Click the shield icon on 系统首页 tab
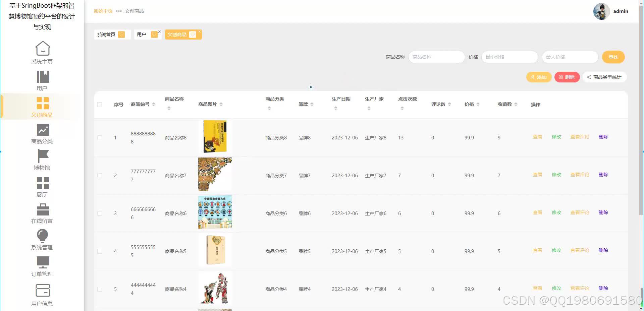Viewport: 644px width, 311px height. click(122, 35)
